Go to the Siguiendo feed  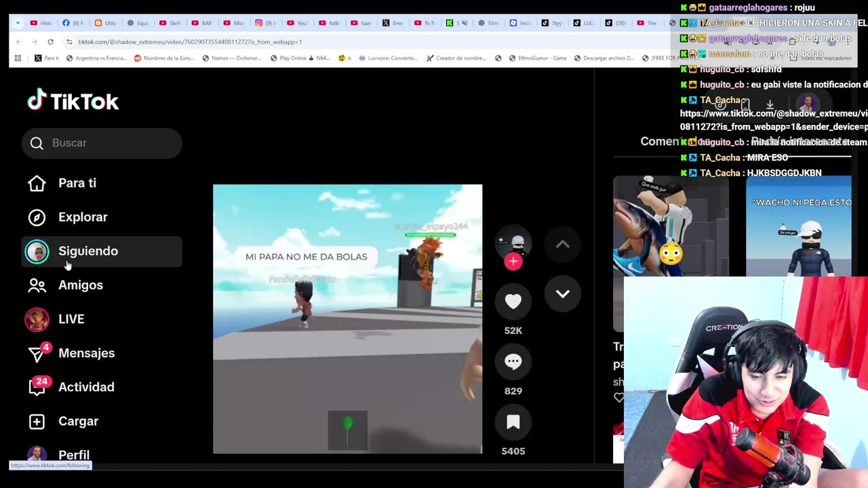pos(102,251)
